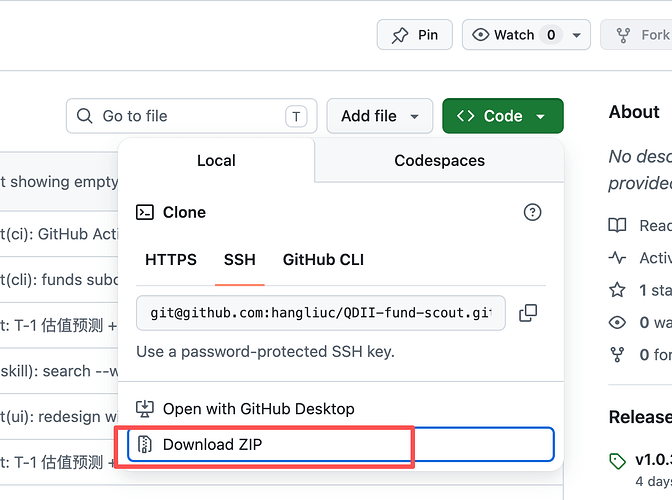Toggle the green Code dropdown button
The height and width of the screenshot is (500, 672).
[503, 116]
